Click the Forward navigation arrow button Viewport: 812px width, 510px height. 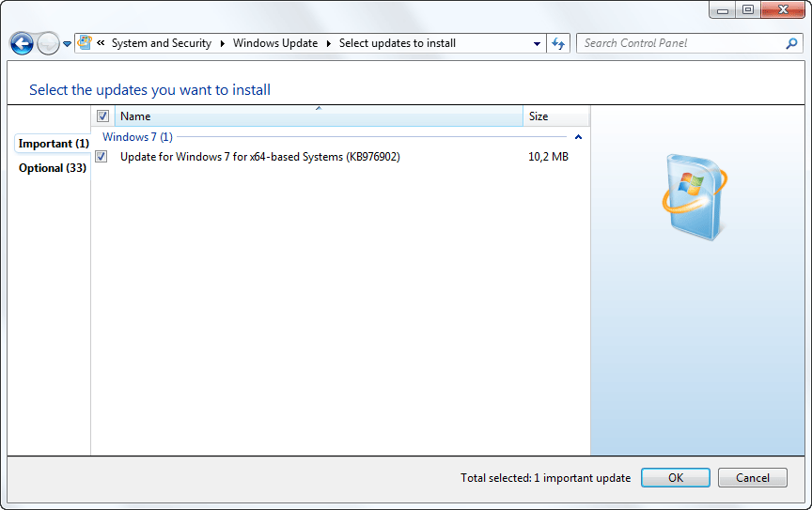(47, 43)
